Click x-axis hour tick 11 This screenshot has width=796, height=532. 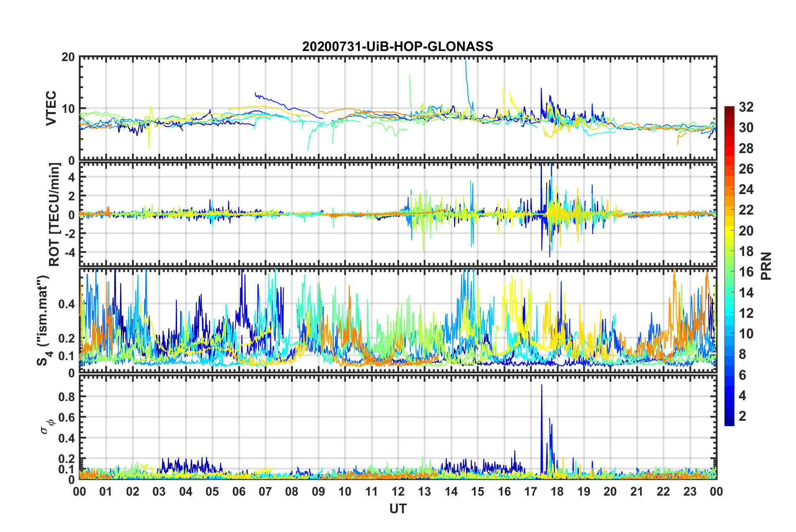[x=372, y=491]
